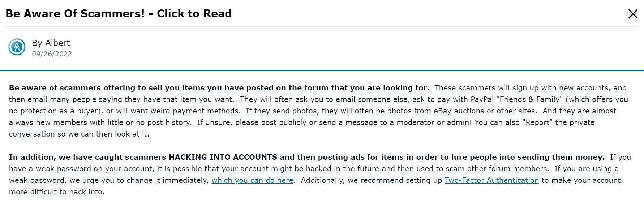Open the author Albert's profile name

click(x=57, y=43)
